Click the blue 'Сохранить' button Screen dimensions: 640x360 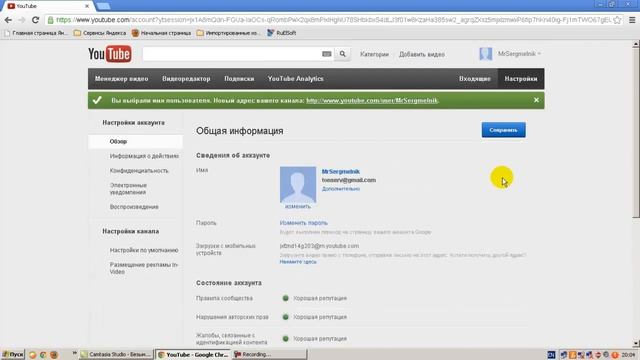[503, 130]
